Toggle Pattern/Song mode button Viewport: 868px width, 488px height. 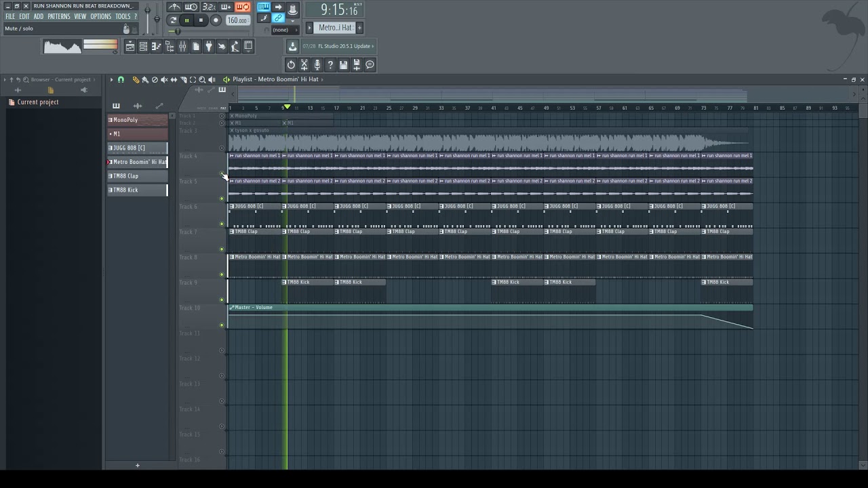pyautogui.click(x=173, y=20)
